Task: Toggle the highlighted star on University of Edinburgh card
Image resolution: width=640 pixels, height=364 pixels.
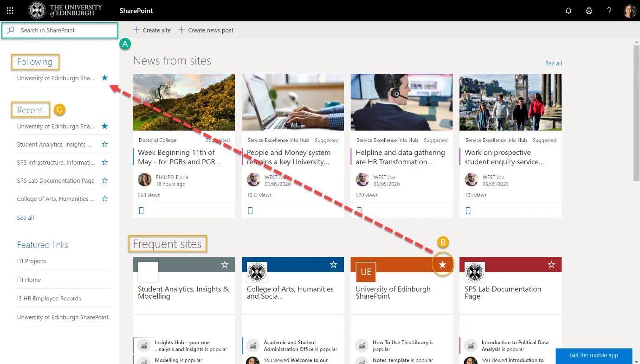Action: (x=442, y=263)
